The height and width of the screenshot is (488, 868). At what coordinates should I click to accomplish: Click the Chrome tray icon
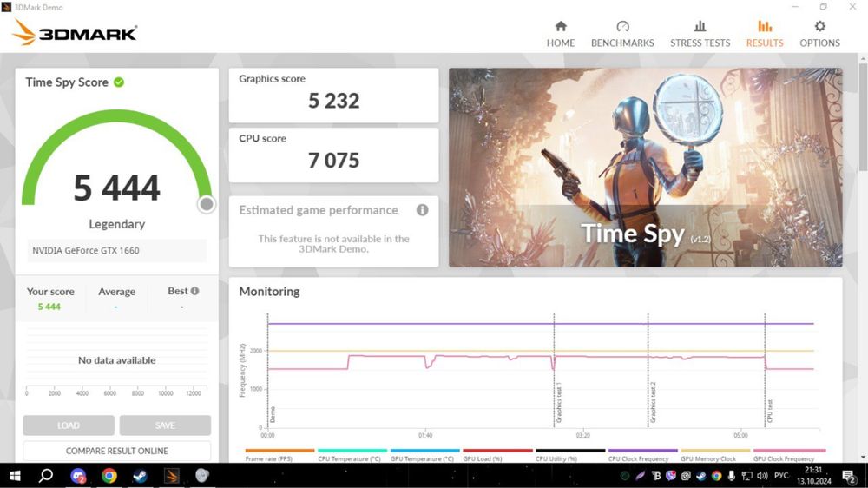coord(716,475)
